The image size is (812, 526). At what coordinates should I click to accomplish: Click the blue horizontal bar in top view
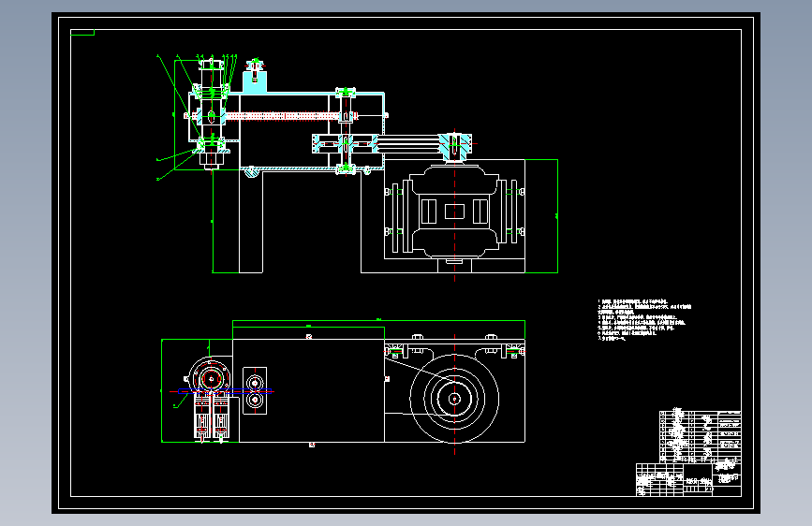point(225,391)
